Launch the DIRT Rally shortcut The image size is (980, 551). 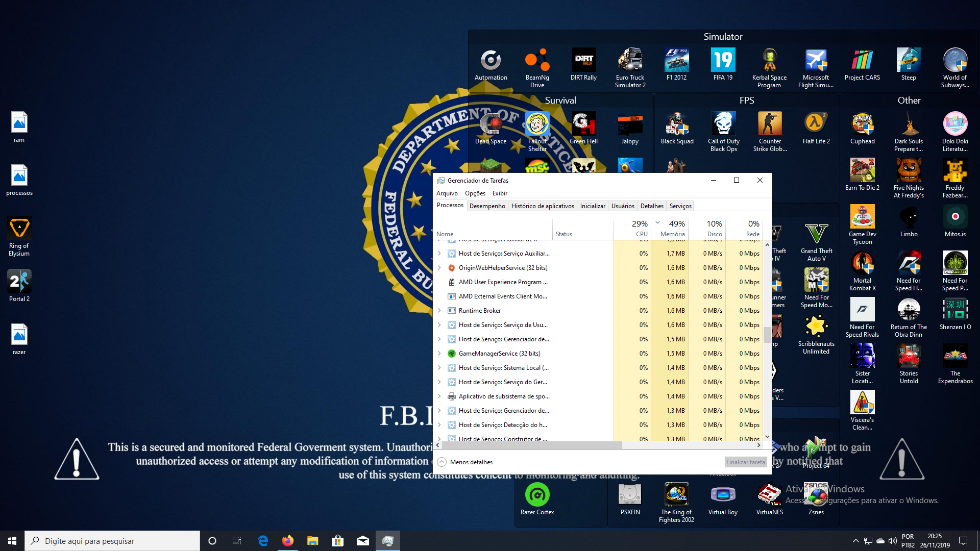(x=583, y=65)
